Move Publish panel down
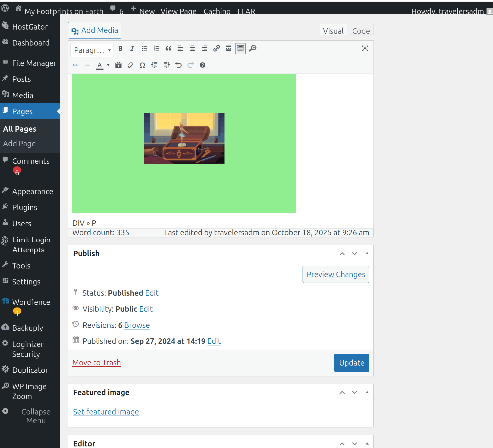Viewport: 493px width, 448px height. tap(354, 254)
